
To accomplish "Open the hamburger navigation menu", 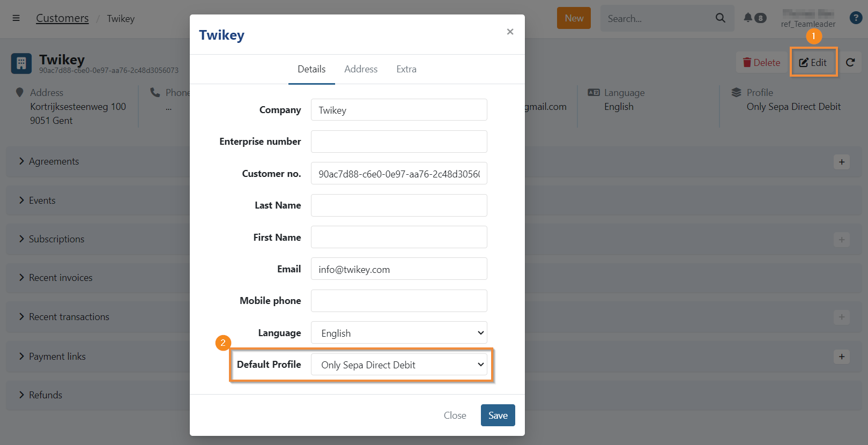I will [x=16, y=18].
